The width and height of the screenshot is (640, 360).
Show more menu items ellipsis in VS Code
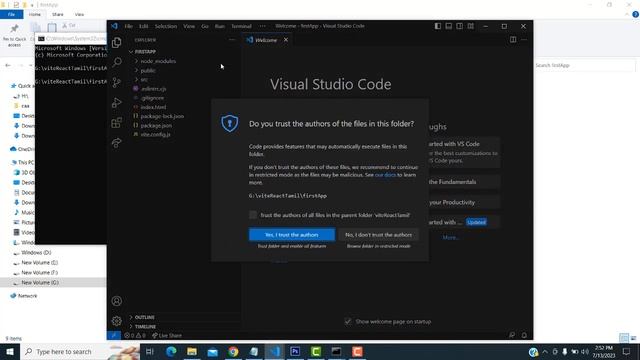[x=262, y=26]
